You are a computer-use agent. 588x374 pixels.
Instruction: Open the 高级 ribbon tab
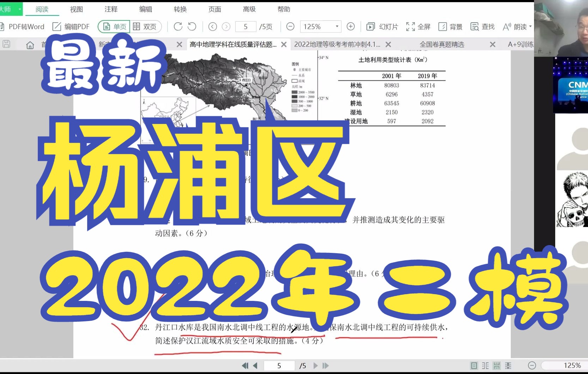(x=249, y=9)
